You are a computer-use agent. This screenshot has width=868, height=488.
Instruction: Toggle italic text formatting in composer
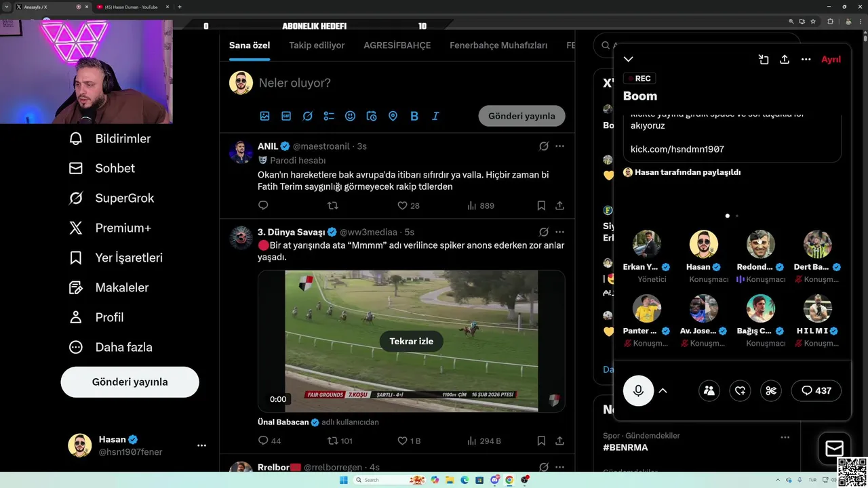pos(435,116)
